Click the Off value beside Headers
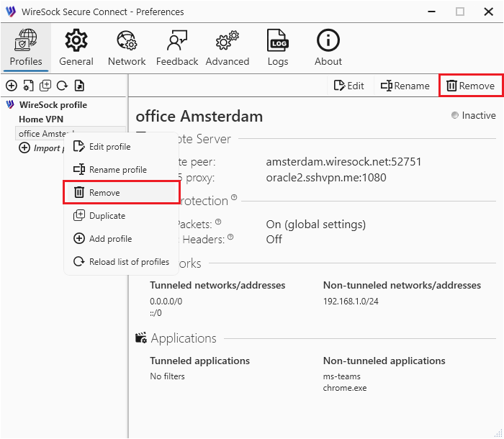The image size is (504, 439). tap(274, 240)
